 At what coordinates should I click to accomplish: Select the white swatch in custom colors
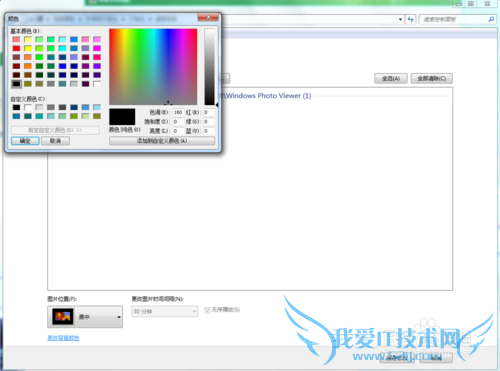[28, 107]
